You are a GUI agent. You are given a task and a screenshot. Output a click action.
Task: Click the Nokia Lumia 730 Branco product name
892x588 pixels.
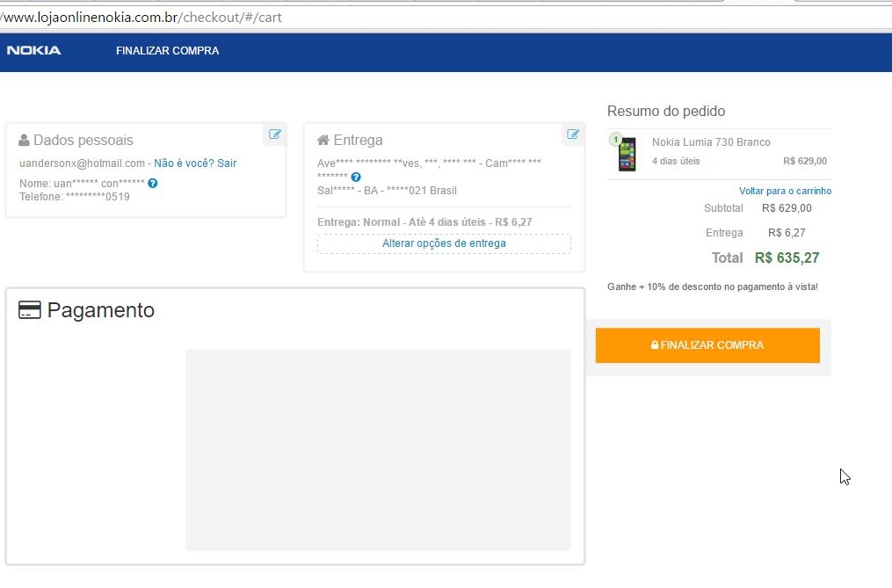pos(711,142)
